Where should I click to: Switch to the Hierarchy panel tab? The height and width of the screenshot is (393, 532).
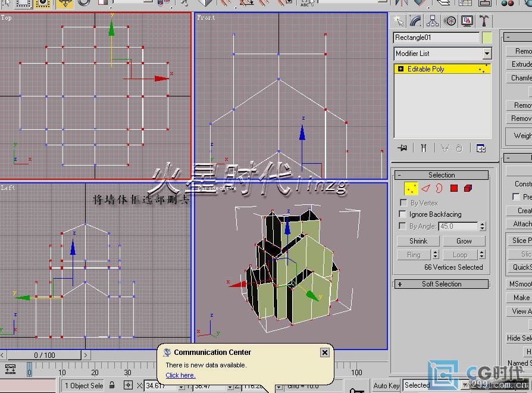click(433, 21)
